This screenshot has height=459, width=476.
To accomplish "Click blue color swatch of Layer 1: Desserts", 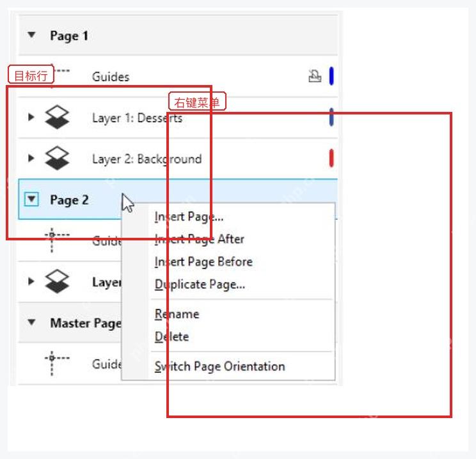I will (x=331, y=117).
